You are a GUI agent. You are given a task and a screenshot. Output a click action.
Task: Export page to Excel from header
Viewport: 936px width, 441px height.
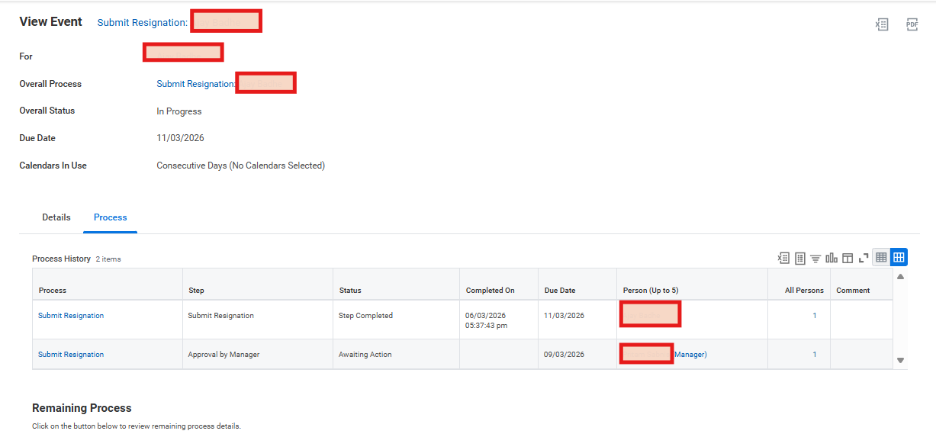[882, 24]
